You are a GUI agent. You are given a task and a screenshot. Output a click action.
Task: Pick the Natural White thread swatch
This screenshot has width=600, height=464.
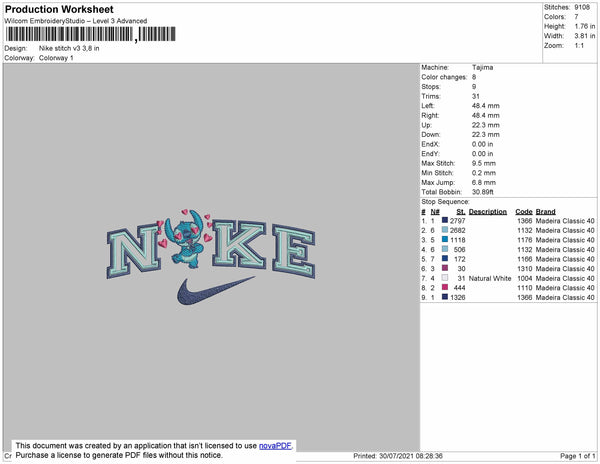[445, 278]
